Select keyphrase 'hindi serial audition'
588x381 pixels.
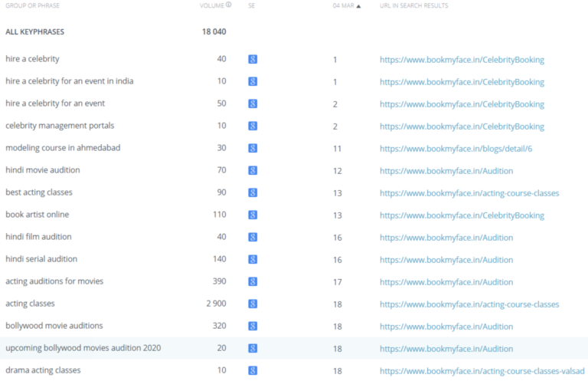pos(41,259)
